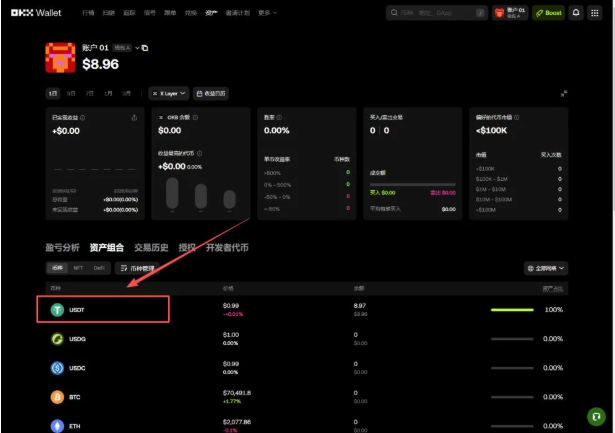Screen dimensions: 615x433
Task: Switch to the 资产组合 tab
Action: (107, 247)
